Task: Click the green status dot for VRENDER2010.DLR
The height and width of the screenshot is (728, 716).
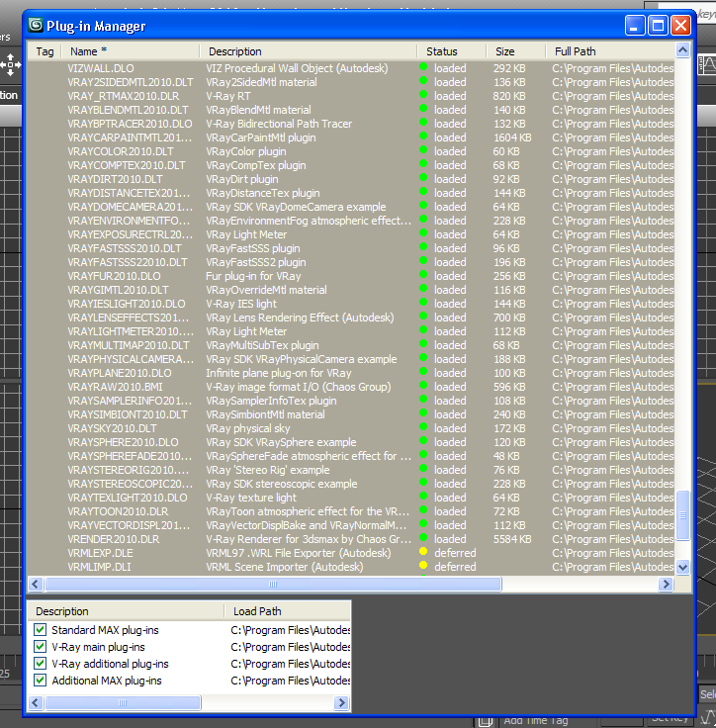Action: (423, 537)
